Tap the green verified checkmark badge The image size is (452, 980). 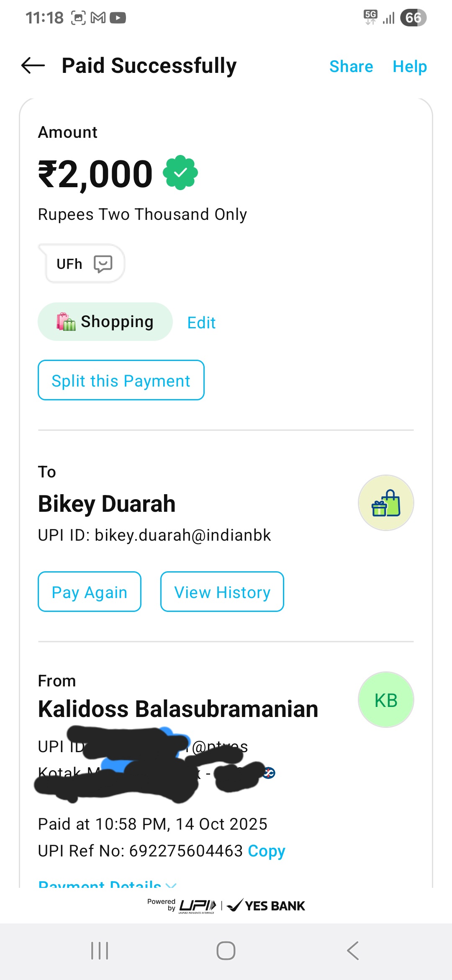(180, 173)
